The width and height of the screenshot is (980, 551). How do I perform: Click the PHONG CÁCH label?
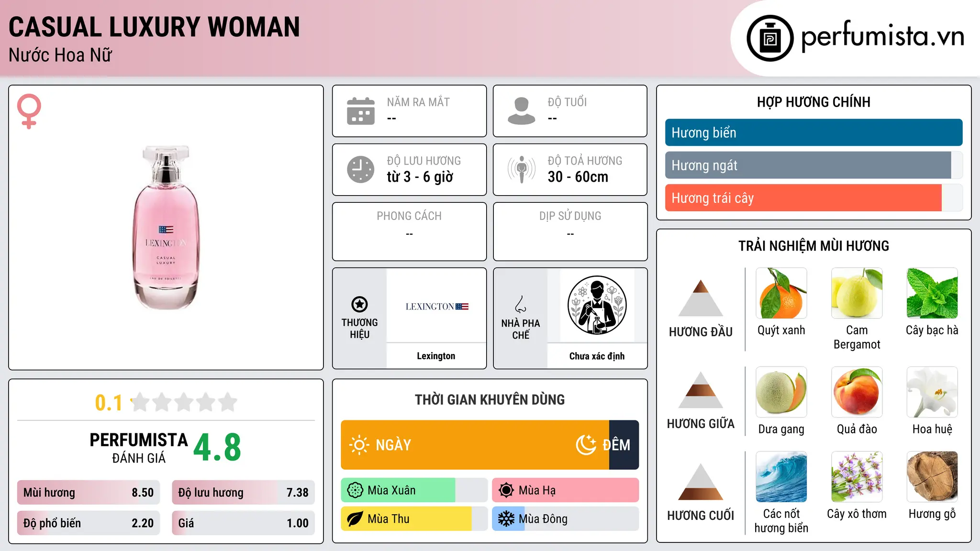409,216
